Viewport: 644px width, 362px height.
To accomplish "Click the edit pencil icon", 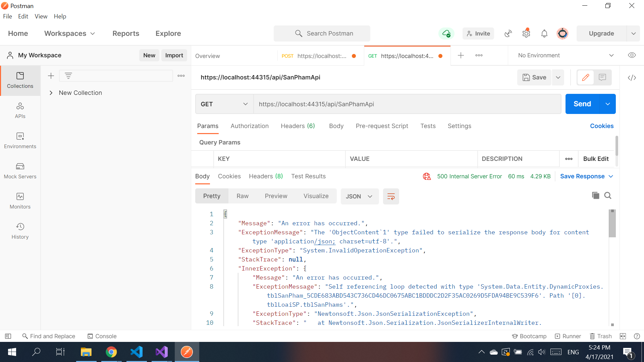I will pos(586,77).
